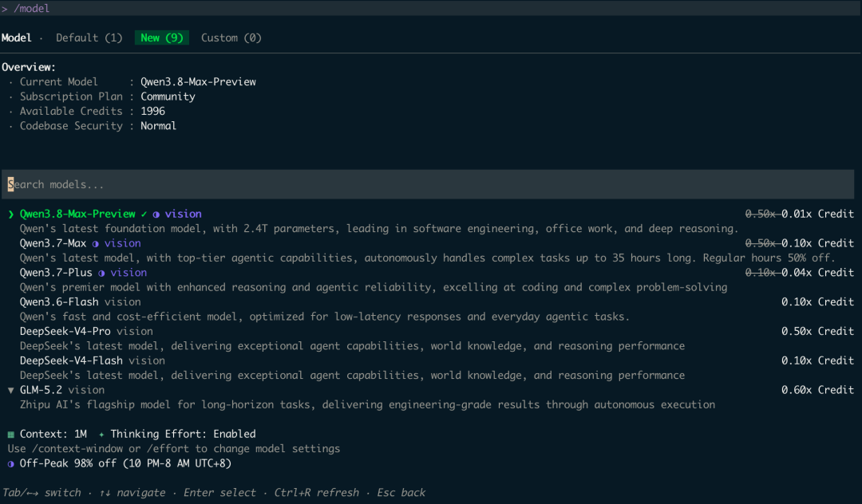Image resolution: width=862 pixels, height=504 pixels.
Task: Switch to the Default (1) tab
Action: [89, 38]
